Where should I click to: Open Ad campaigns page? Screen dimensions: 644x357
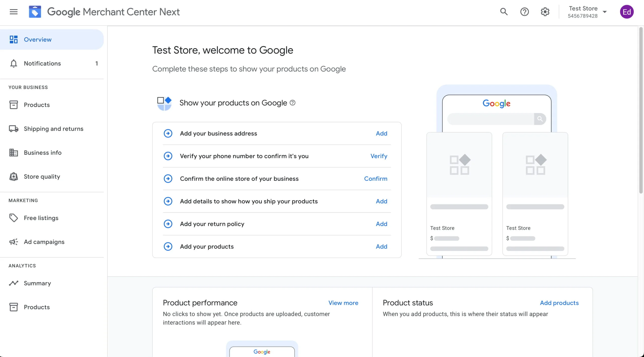click(x=52, y=242)
